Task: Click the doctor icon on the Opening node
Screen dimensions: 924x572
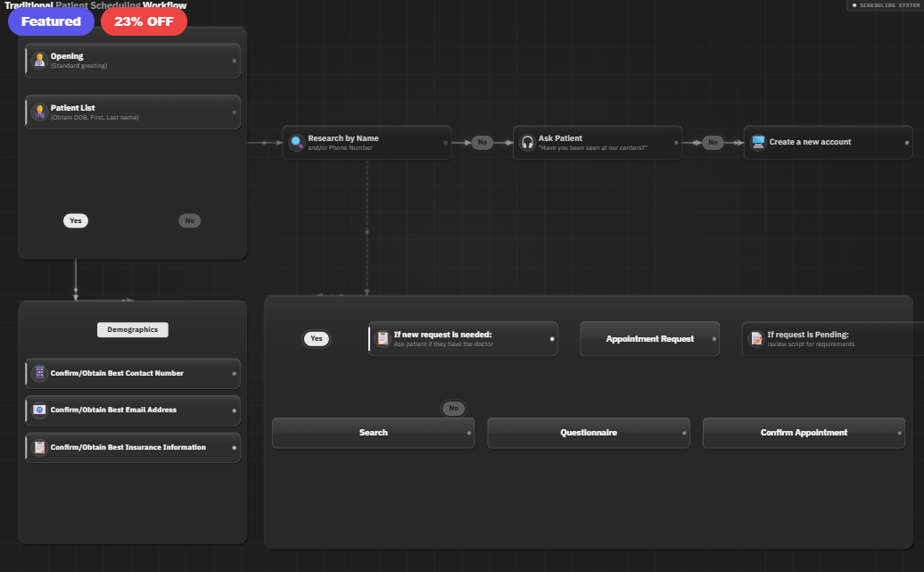Action: tap(39, 60)
